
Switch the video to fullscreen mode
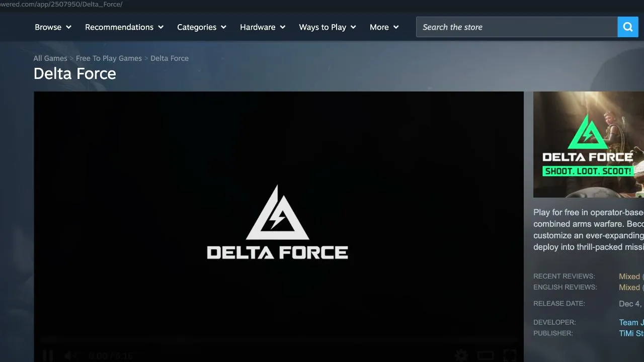tap(510, 356)
